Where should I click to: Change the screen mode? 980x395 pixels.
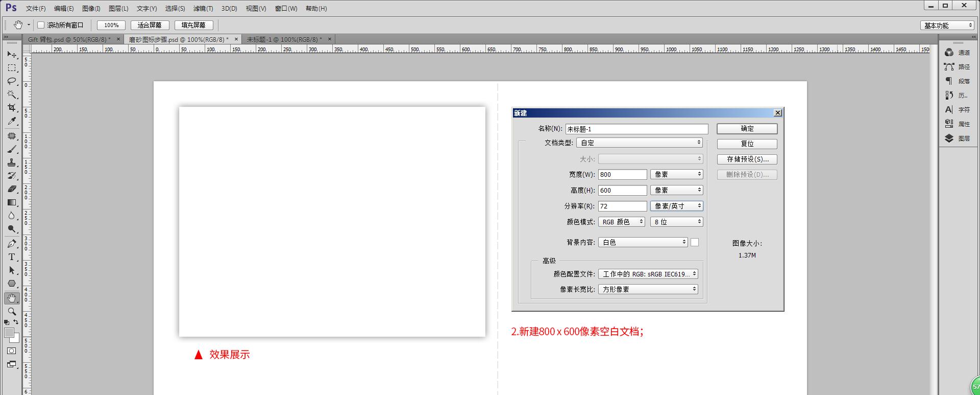[12, 364]
